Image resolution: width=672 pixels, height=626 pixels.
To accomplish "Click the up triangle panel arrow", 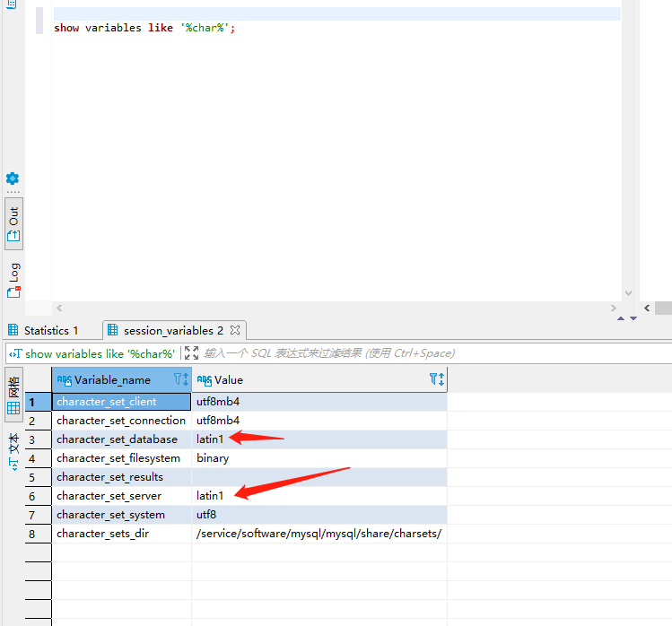I will 621,318.
